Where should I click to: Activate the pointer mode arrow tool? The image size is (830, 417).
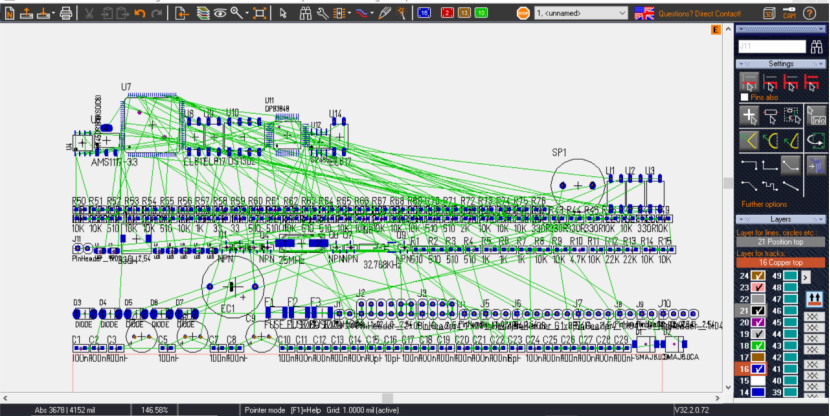[283, 13]
